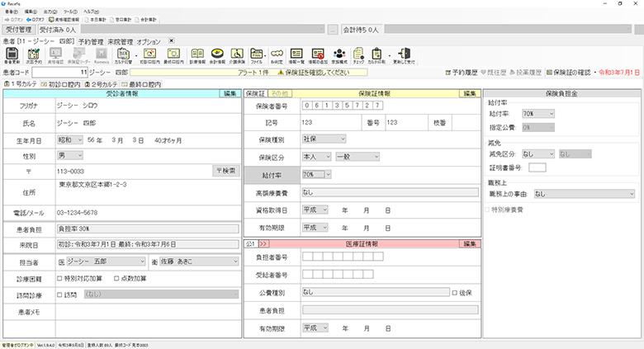Click 保険証の確認 card icon
Image resolution: width=644 pixels, height=349 pixels.
[x=568, y=73]
